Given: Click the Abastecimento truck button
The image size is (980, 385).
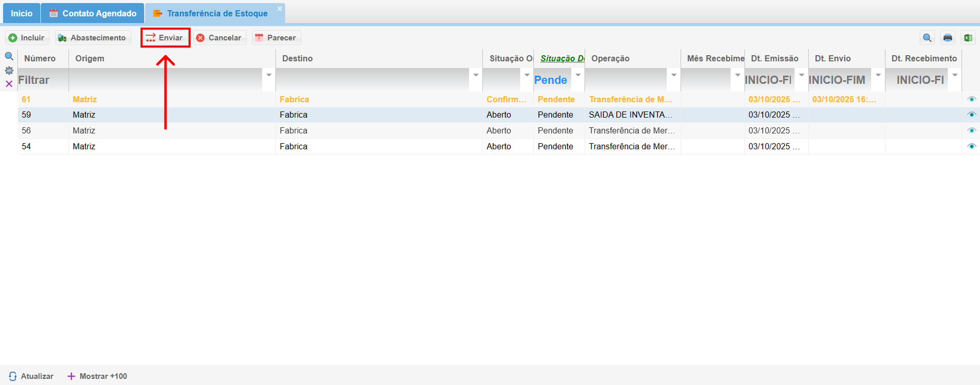Looking at the screenshot, I should tap(92, 38).
